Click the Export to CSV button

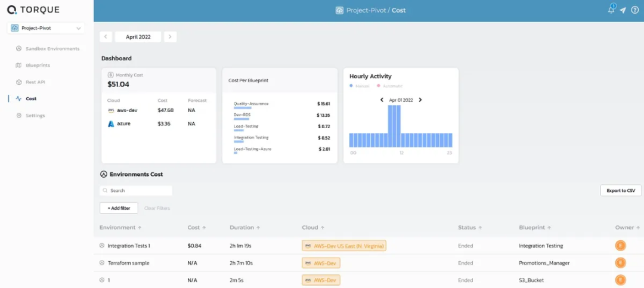[x=620, y=191]
